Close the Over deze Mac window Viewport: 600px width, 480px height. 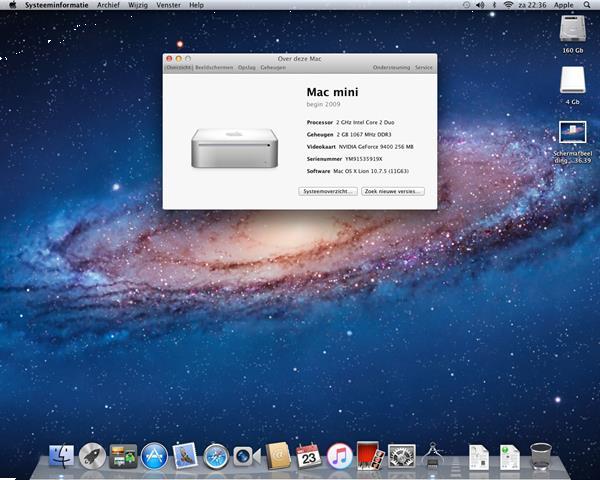point(169,59)
